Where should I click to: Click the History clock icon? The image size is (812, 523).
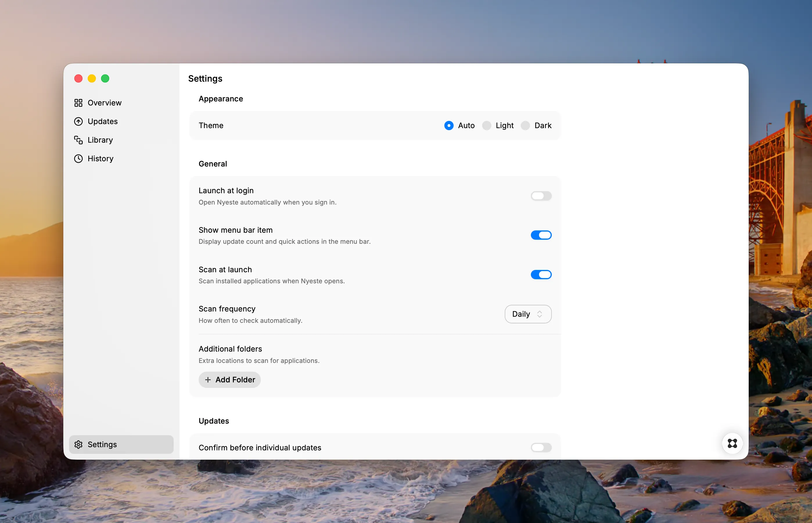[x=78, y=159]
